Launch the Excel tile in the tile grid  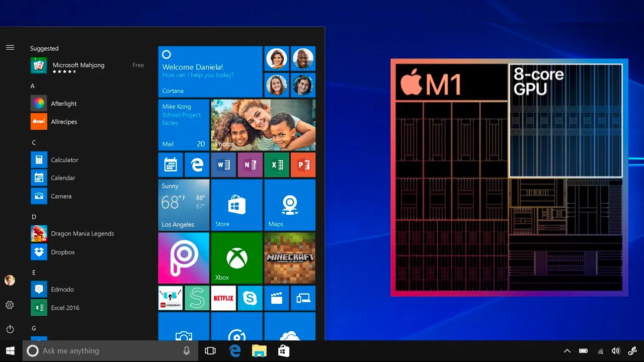click(277, 165)
